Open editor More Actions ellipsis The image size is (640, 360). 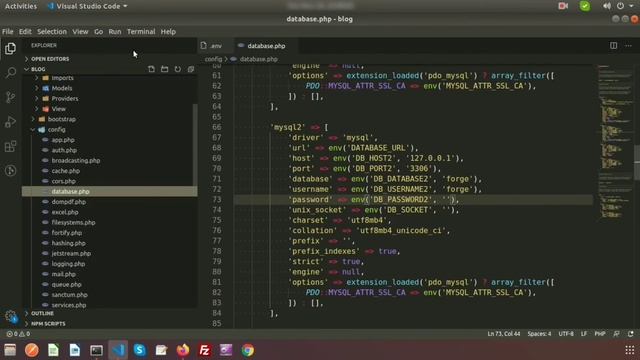pyautogui.click(x=628, y=46)
